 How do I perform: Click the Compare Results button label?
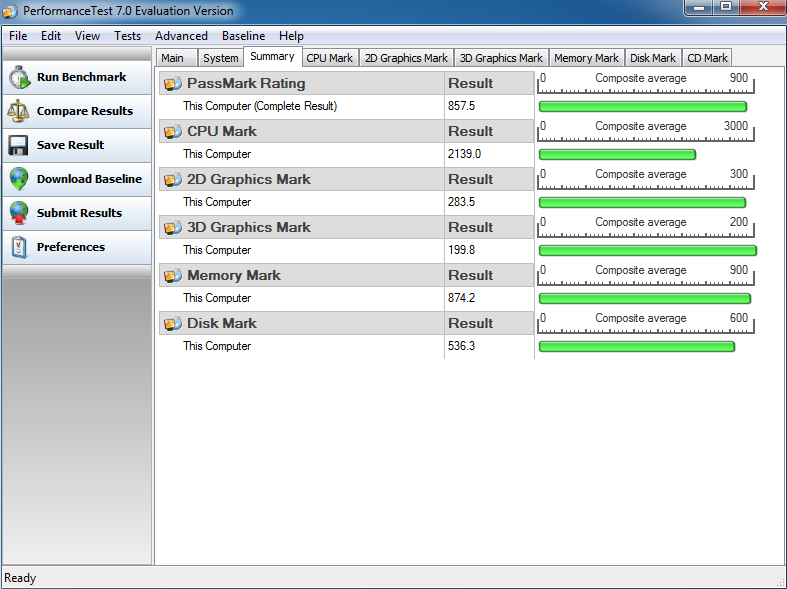pos(85,111)
